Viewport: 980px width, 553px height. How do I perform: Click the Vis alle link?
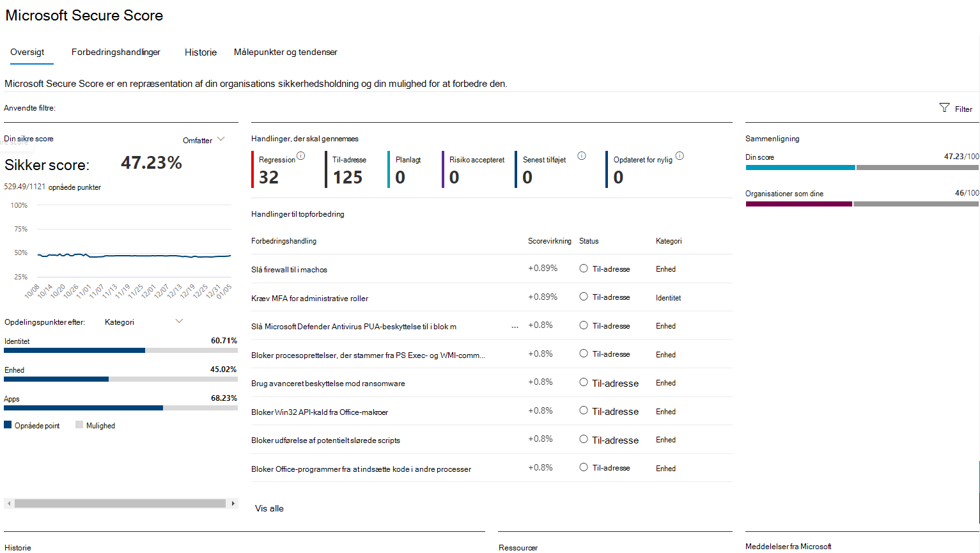tap(269, 508)
